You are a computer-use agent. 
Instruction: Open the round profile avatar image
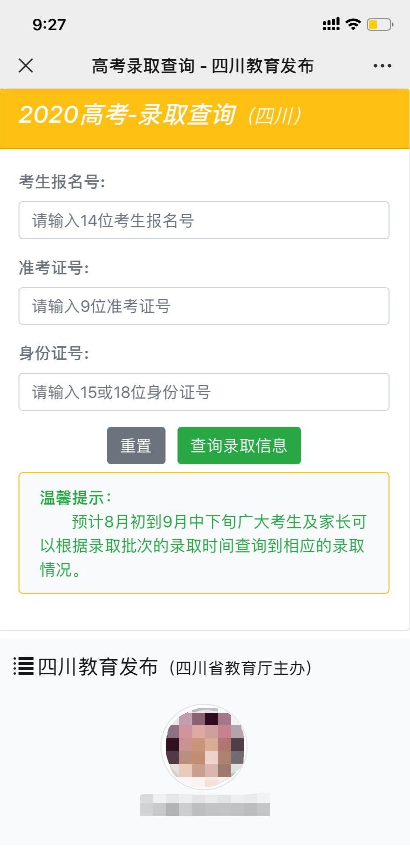pos(204,746)
